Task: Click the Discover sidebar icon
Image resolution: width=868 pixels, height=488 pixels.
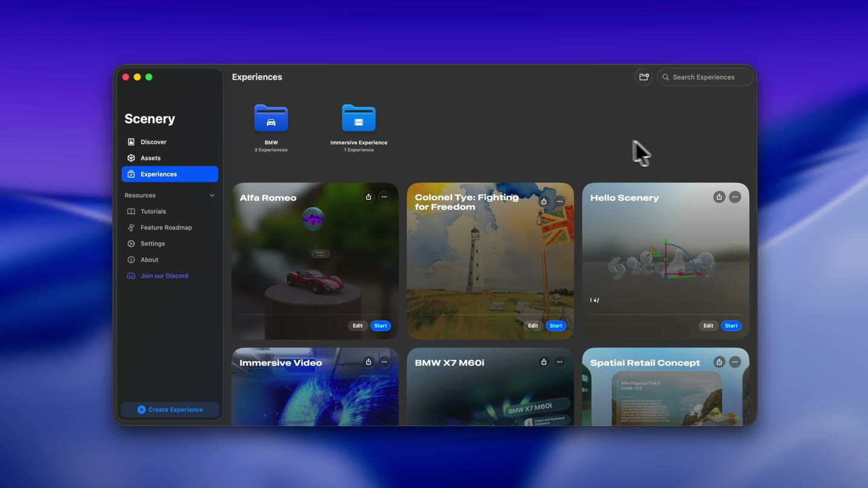Action: coord(131,142)
